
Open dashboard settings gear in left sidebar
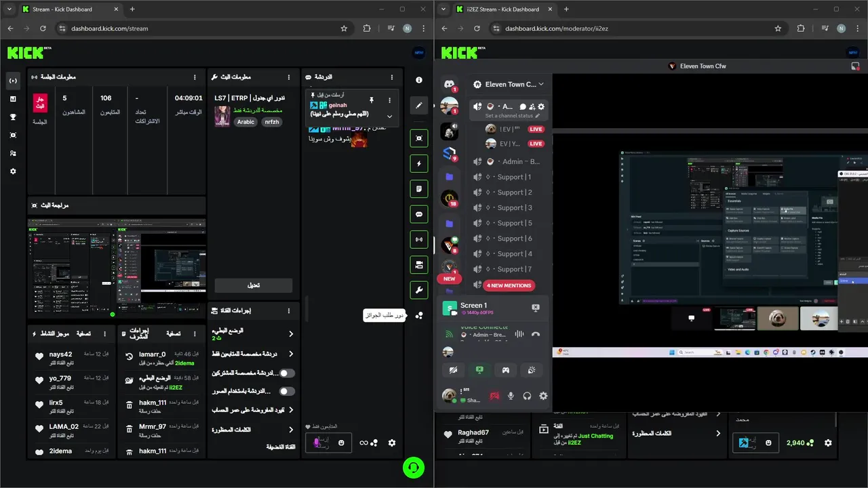[13, 171]
